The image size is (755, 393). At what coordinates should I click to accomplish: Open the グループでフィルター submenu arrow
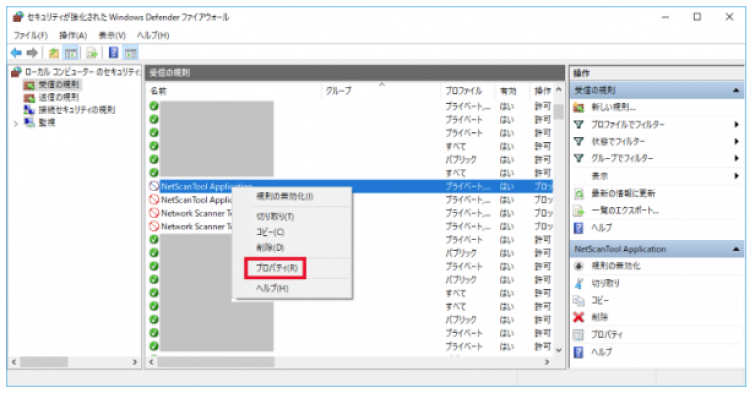pyautogui.click(x=736, y=158)
